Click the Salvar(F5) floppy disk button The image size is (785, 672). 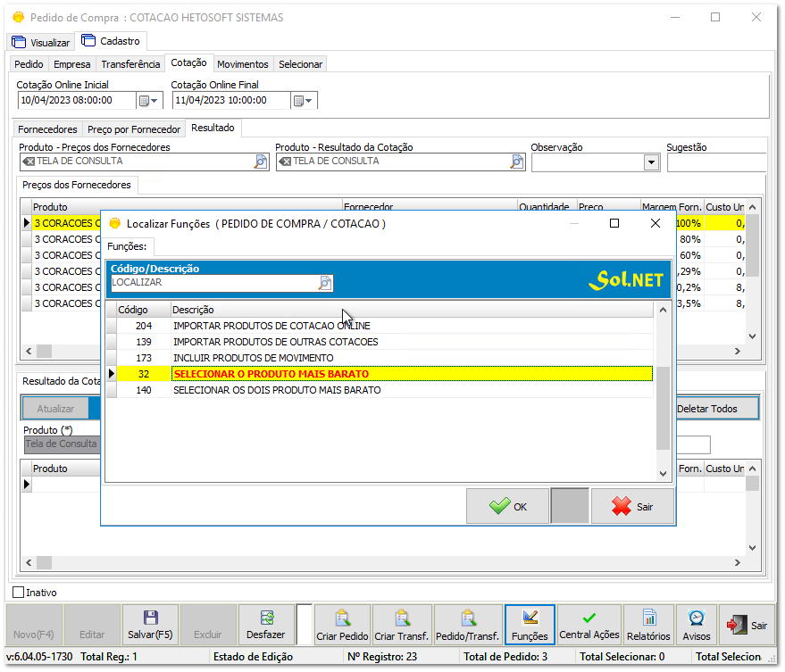150,625
